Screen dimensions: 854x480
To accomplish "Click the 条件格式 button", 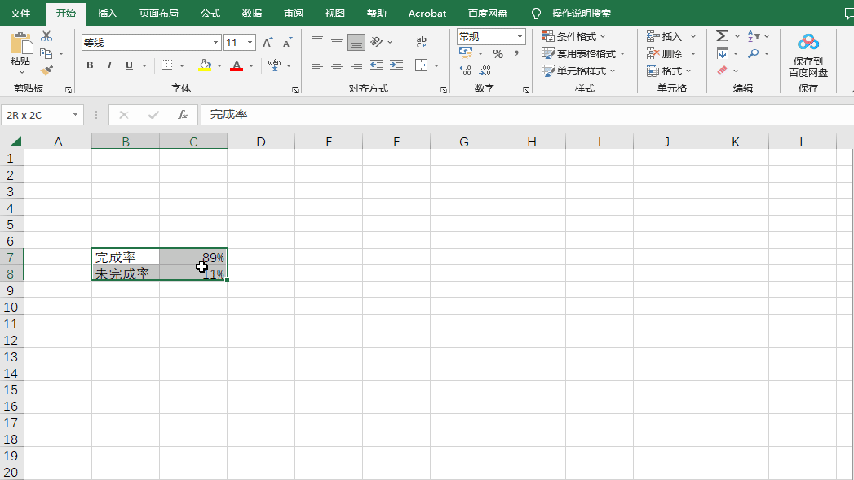I will tap(574, 36).
